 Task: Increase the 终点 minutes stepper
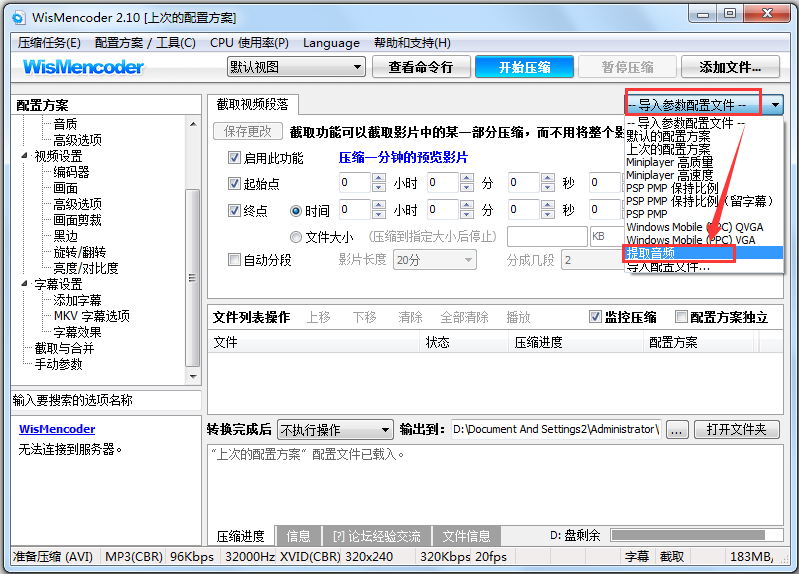pyautogui.click(x=466, y=205)
